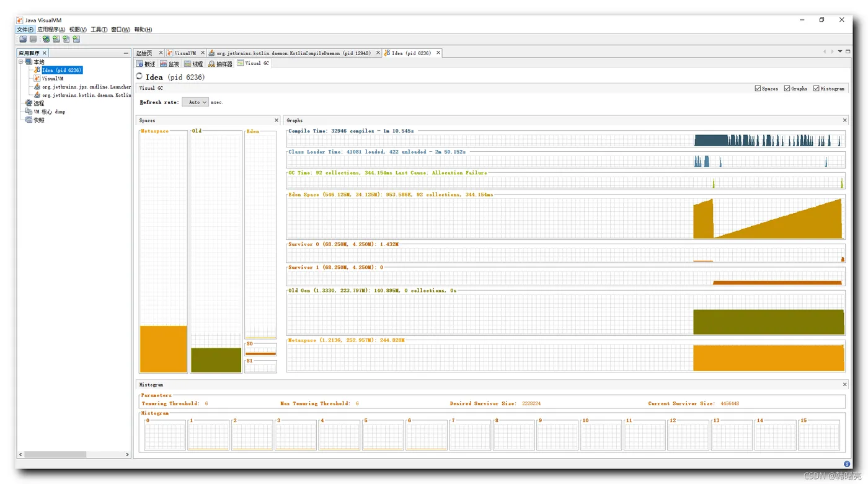Image resolution: width=868 pixels, height=484 pixels.
Task: Close the 起始页 tab
Action: pos(161,53)
